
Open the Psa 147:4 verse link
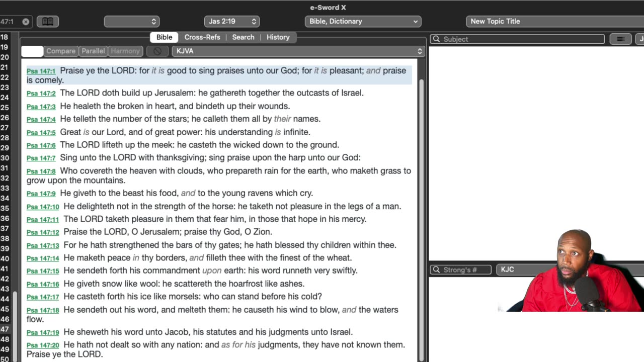coord(41,120)
